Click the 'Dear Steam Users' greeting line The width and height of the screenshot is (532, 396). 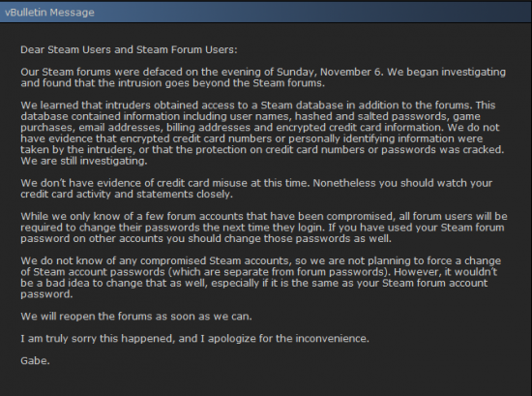[129, 50]
